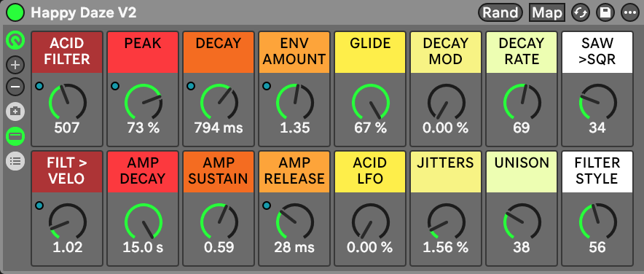The height and width of the screenshot is (274, 644).
Task: Click the 69 DECAY RATE value
Action: click(522, 128)
